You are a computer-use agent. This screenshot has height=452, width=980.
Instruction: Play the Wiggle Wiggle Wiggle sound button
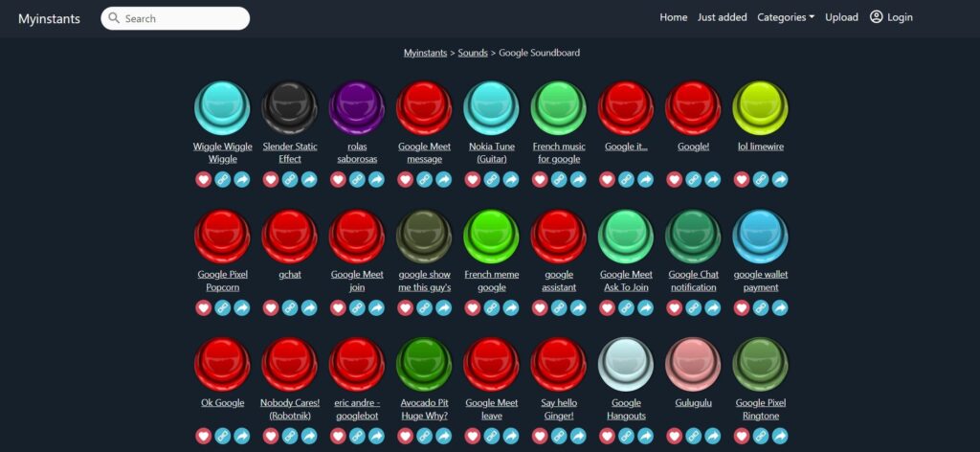click(x=222, y=106)
